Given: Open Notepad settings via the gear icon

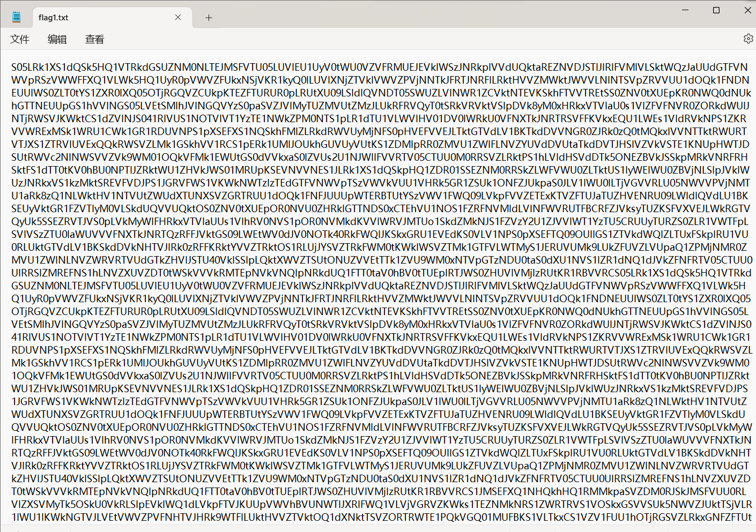Looking at the screenshot, I should [x=748, y=39].
